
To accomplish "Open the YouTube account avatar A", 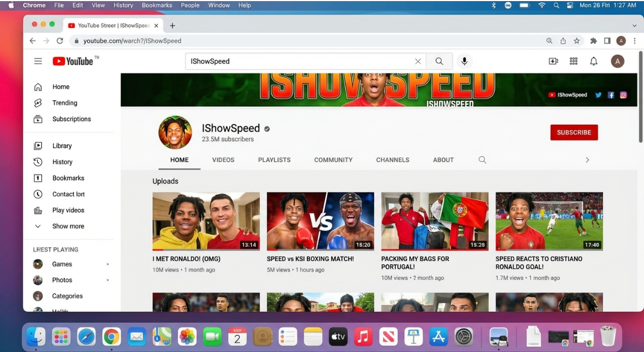I will [x=617, y=61].
